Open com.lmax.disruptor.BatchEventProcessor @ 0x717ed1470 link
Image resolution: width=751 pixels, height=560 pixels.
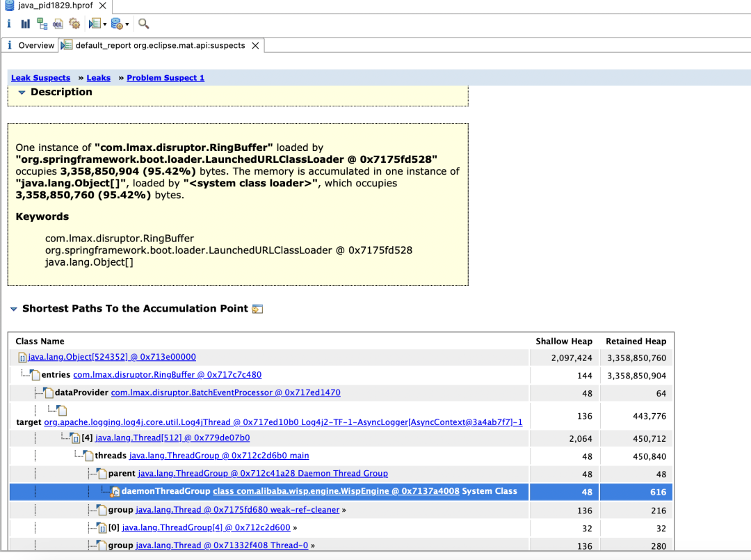pos(225,392)
